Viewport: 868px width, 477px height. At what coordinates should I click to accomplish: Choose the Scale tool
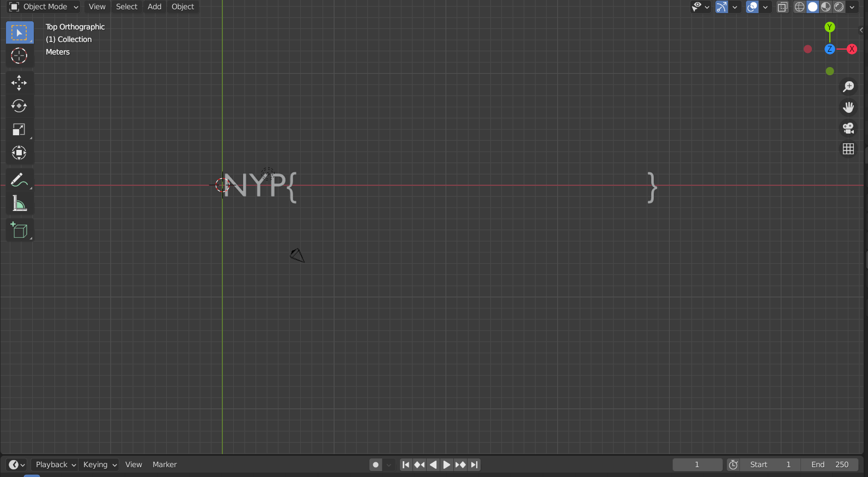19,130
